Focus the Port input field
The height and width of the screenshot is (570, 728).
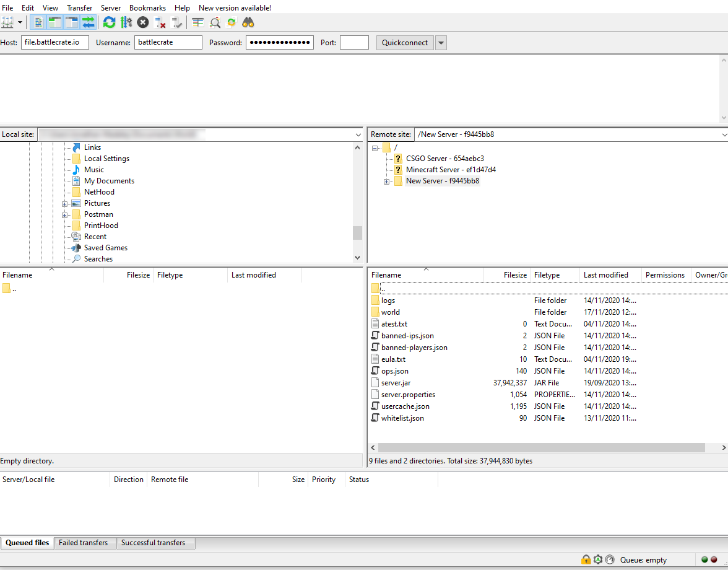point(354,42)
